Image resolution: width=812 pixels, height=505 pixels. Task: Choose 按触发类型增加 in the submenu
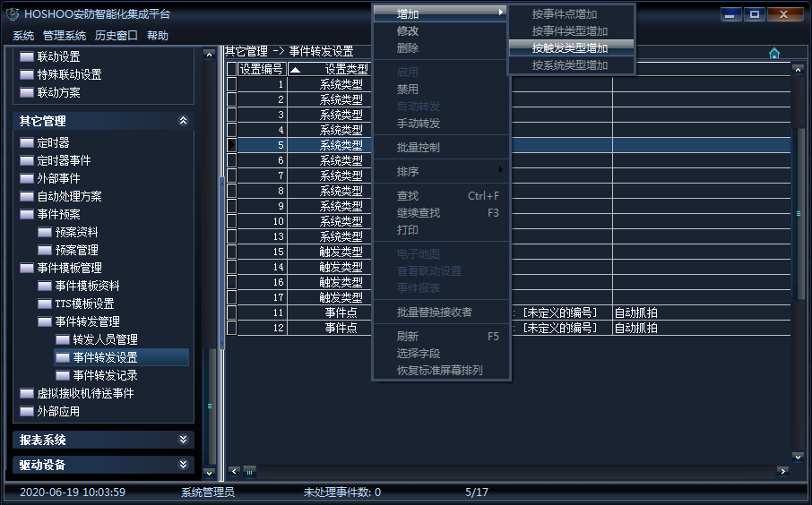(570, 48)
